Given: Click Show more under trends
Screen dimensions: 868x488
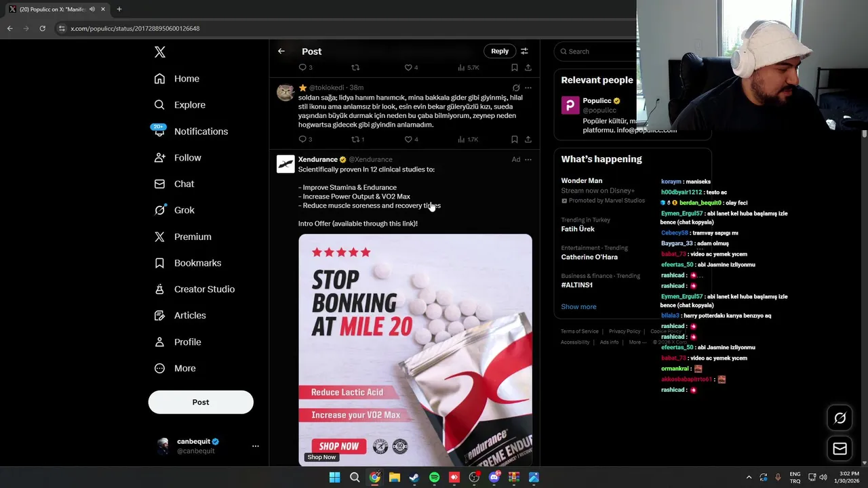Looking at the screenshot, I should [x=578, y=307].
